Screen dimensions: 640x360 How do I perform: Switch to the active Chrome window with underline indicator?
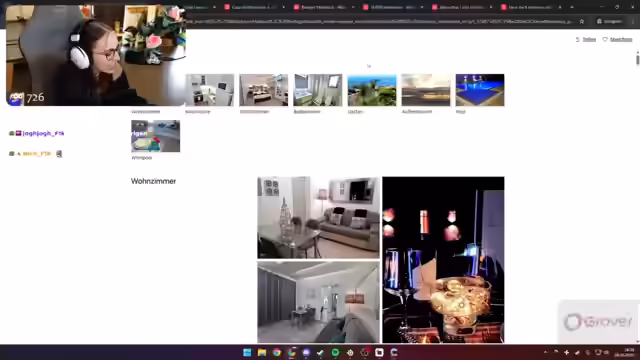coord(291,353)
